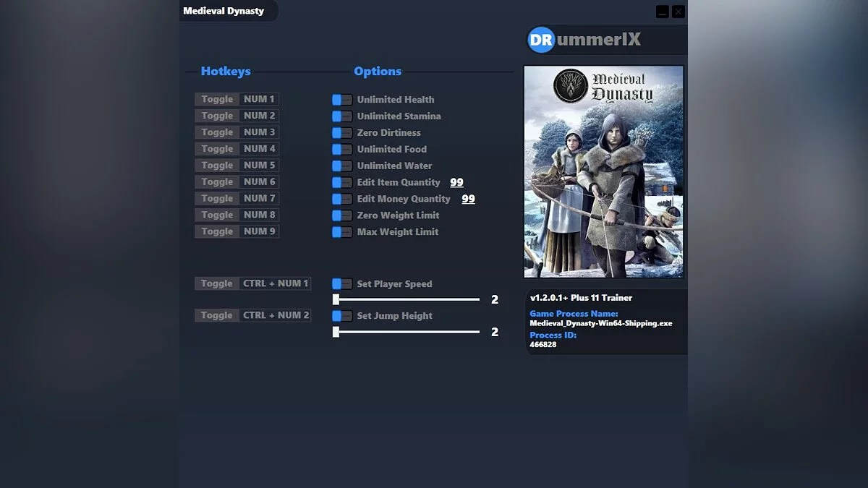Screen dimensions: 868x488
Task: Click the Medieval Dynasty cover art
Action: point(603,171)
